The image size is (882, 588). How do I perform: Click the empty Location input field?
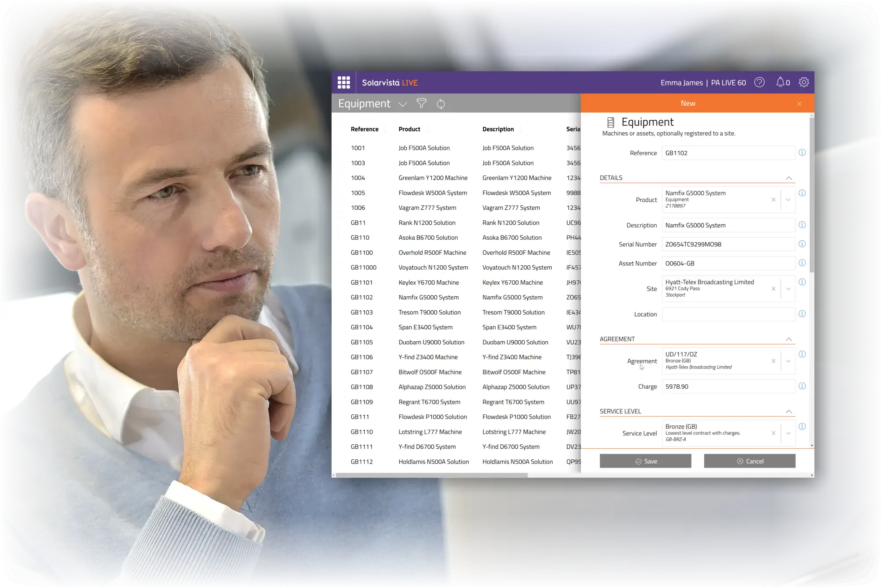(x=729, y=314)
